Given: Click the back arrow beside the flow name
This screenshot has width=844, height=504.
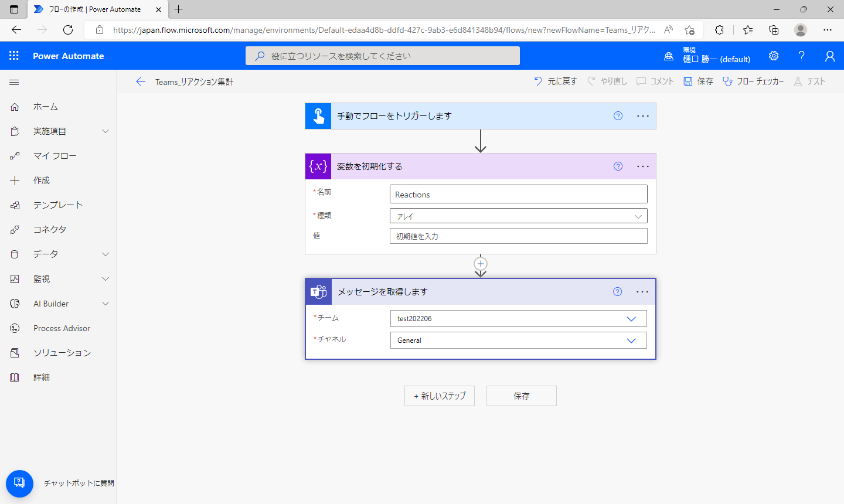Looking at the screenshot, I should click(141, 81).
